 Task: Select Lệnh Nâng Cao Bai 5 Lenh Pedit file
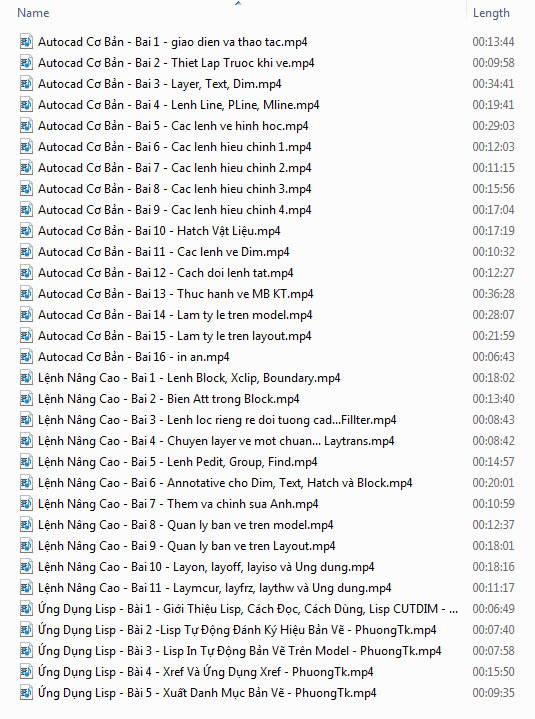coord(177,462)
